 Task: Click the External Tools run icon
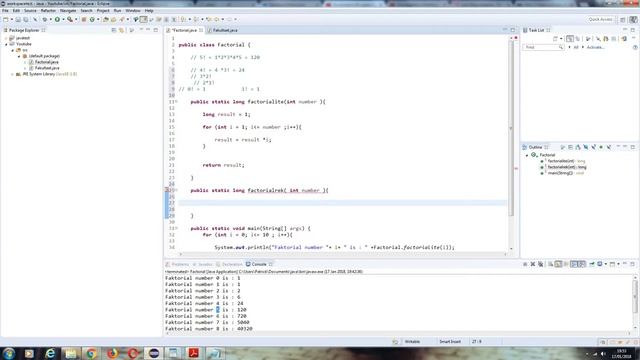[x=70, y=19]
